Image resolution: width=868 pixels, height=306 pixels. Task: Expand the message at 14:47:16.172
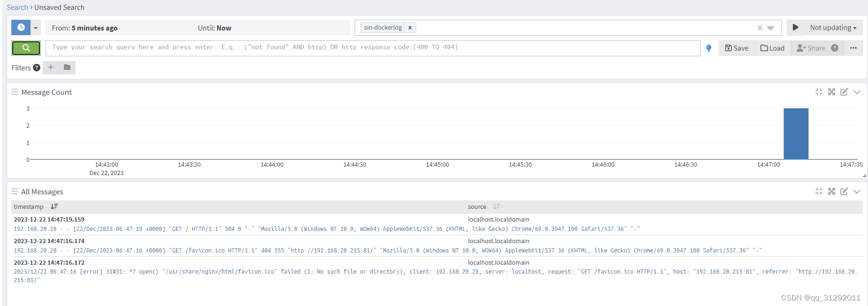(x=49, y=262)
